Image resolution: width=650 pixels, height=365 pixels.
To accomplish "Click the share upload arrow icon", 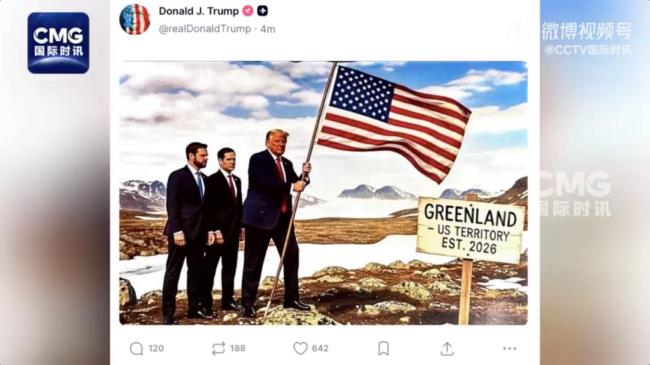I will pos(447,348).
